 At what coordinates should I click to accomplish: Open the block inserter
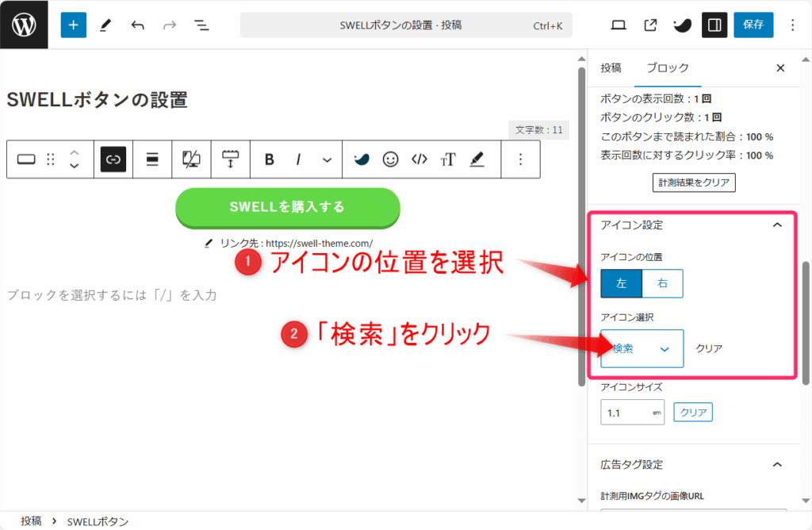73,25
